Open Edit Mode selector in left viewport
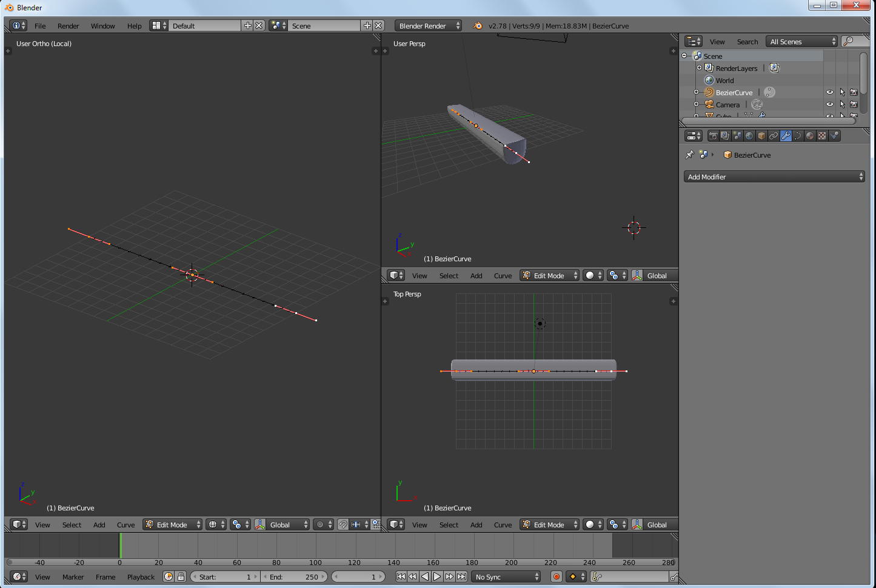The height and width of the screenshot is (588, 876). pos(172,524)
